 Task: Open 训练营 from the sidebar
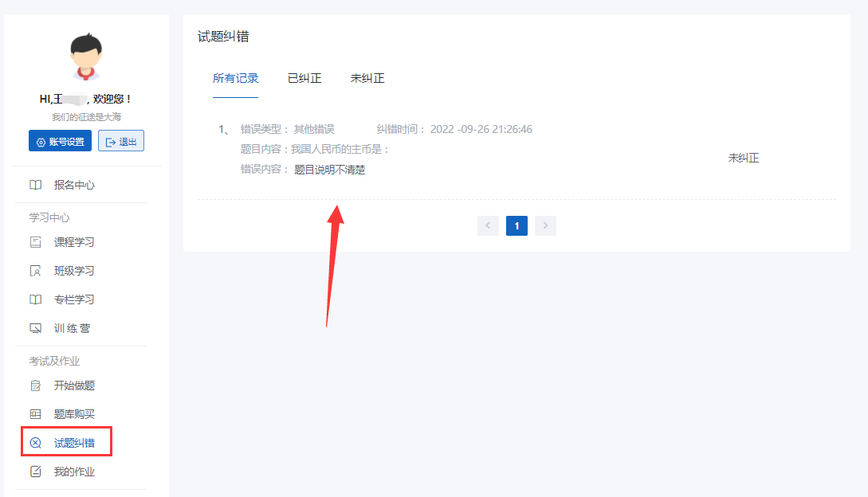coord(72,328)
